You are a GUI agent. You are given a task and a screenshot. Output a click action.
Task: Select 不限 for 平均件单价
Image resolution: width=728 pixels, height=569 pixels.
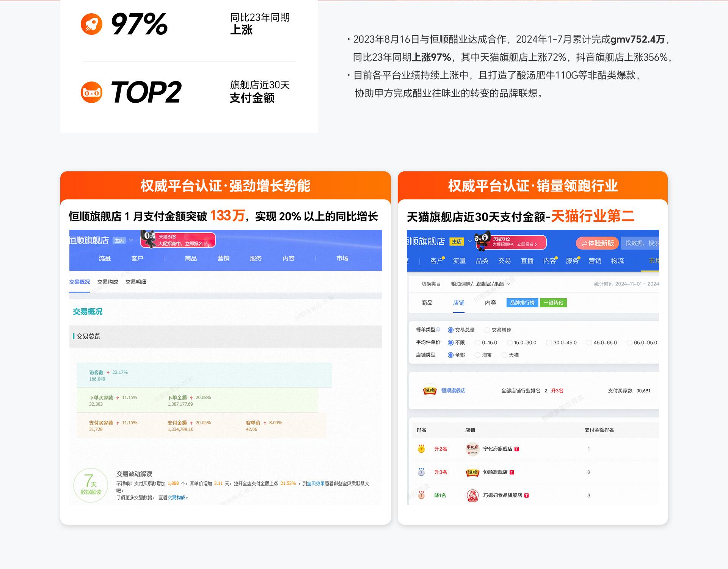(450, 343)
